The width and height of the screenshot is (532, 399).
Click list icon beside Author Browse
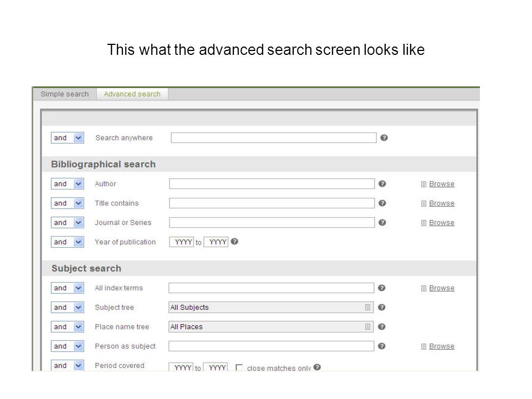pyautogui.click(x=423, y=184)
